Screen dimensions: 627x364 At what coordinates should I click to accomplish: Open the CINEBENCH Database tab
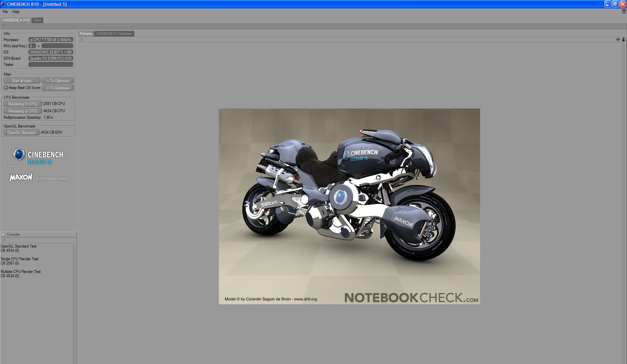pos(114,34)
